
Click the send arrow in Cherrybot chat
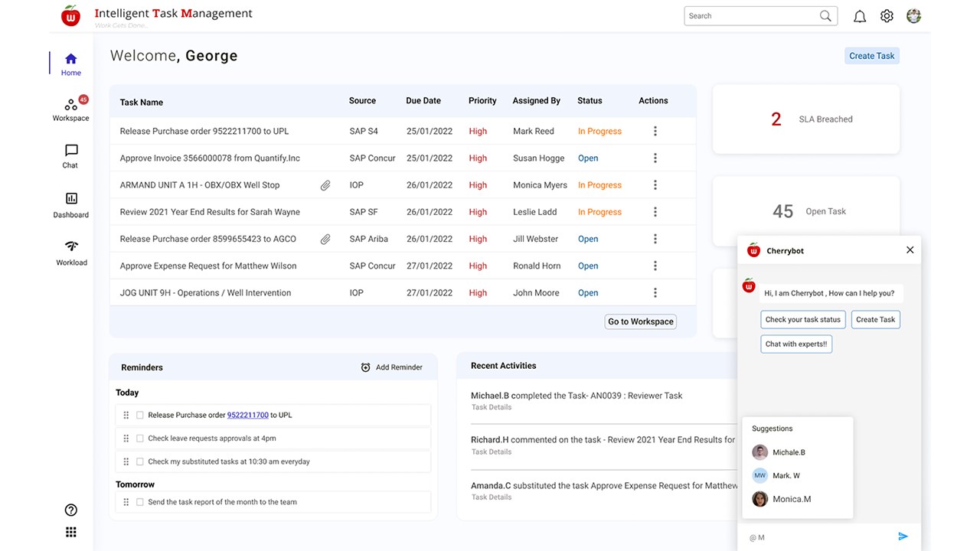tap(903, 536)
